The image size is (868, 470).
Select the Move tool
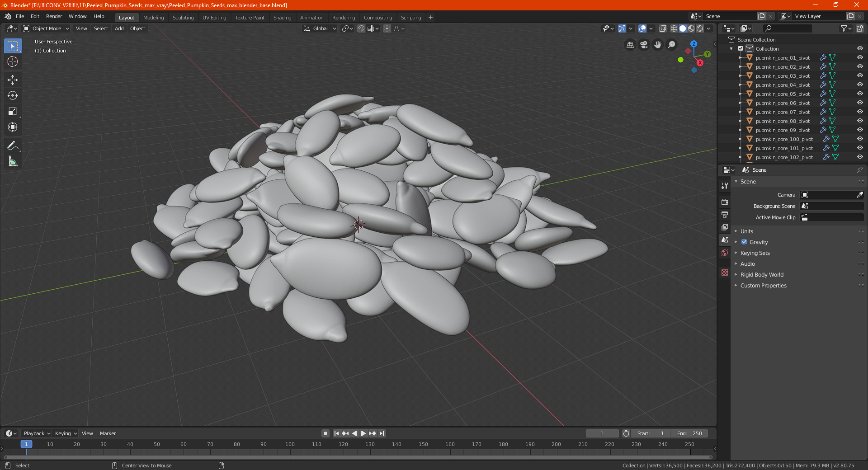pyautogui.click(x=13, y=80)
